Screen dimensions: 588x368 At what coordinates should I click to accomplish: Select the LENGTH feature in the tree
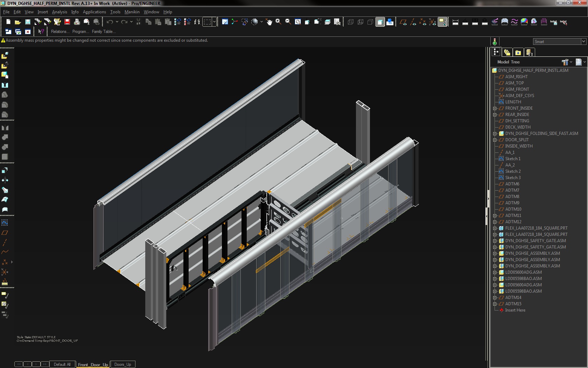click(x=513, y=102)
